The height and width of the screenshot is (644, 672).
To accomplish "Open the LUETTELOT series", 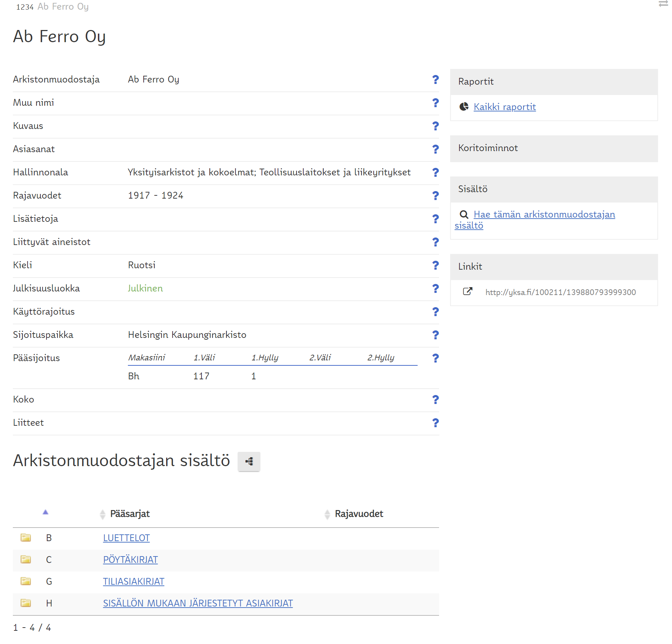I will coord(126,538).
